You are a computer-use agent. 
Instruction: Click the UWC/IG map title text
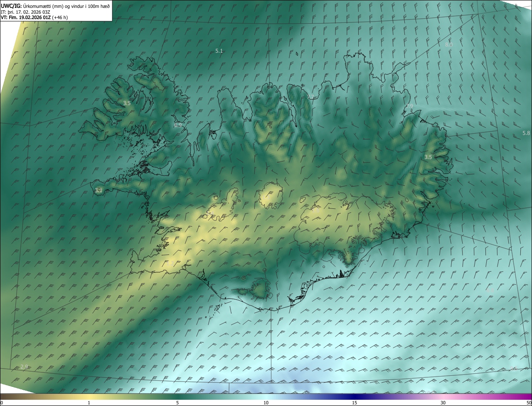56,6
